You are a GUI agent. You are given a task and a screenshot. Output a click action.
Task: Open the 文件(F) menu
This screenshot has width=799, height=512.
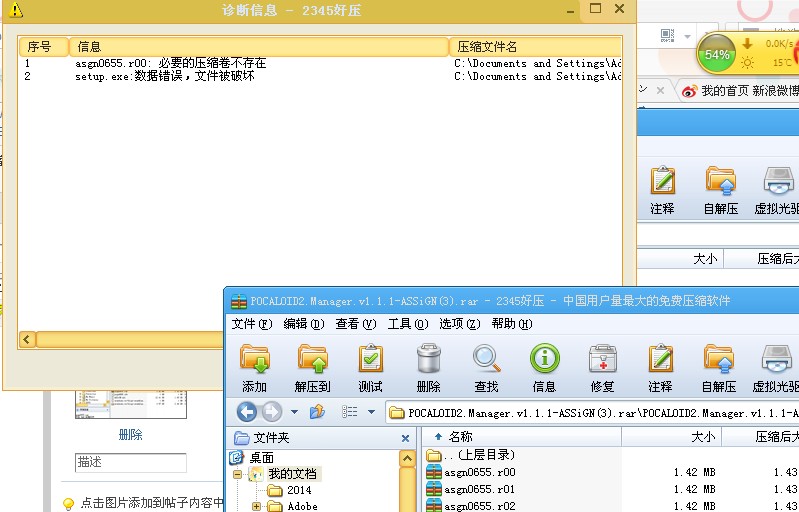tap(252, 324)
